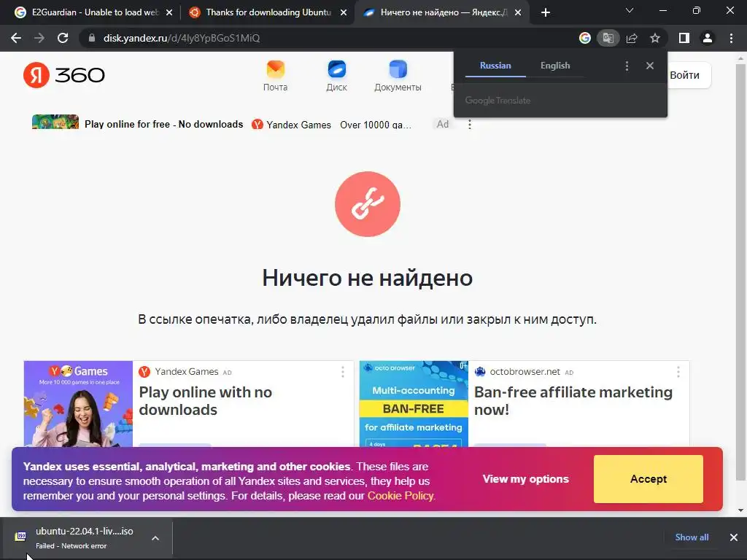Screen dimensions: 747x560
Task: Open Chrome's three-dot main menu
Action: (x=731, y=38)
